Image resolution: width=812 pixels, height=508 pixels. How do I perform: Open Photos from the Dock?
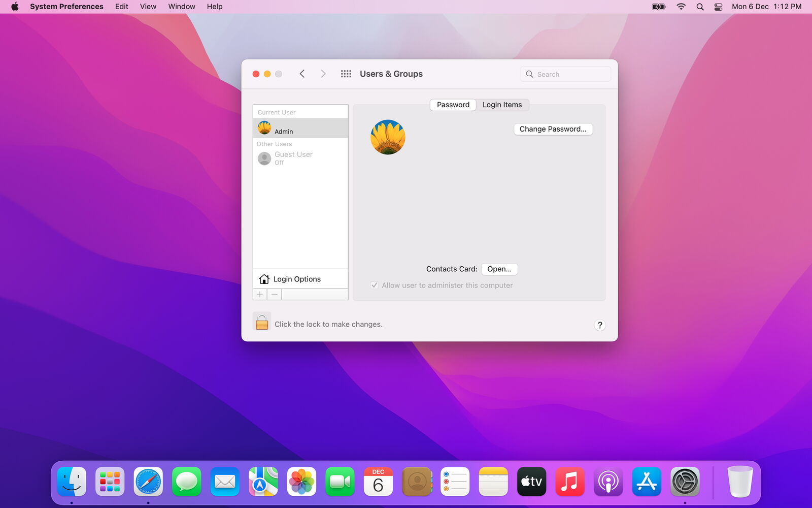pos(301,482)
